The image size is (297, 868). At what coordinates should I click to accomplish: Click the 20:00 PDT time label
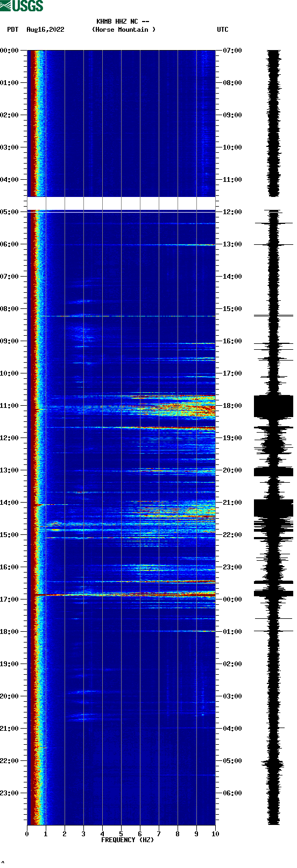(x=9, y=696)
